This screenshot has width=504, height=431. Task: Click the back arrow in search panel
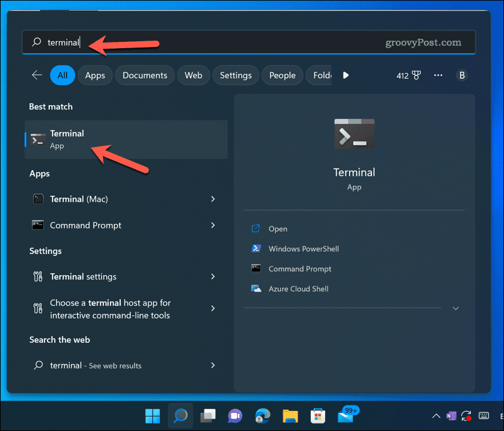point(37,75)
